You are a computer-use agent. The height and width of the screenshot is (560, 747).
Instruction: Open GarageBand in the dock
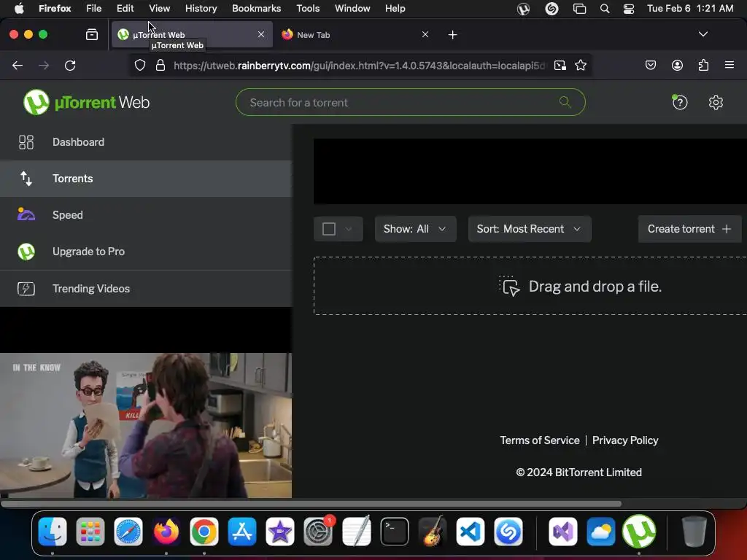coord(432,531)
